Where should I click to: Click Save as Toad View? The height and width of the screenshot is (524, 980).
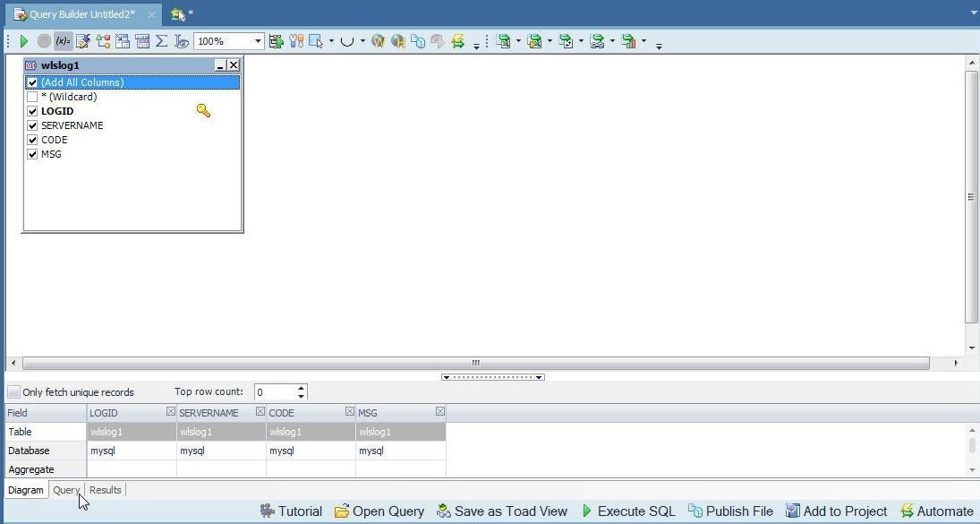tap(502, 511)
